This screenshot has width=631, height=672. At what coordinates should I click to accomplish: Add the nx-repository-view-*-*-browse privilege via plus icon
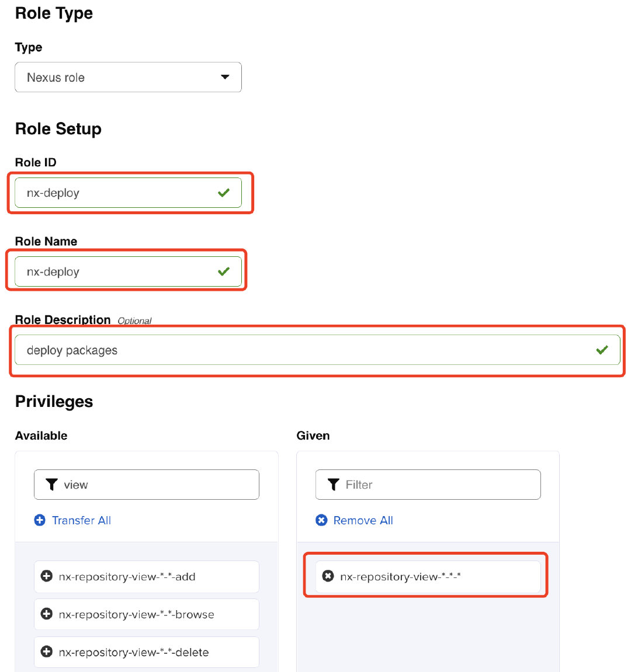pyautogui.click(x=46, y=614)
